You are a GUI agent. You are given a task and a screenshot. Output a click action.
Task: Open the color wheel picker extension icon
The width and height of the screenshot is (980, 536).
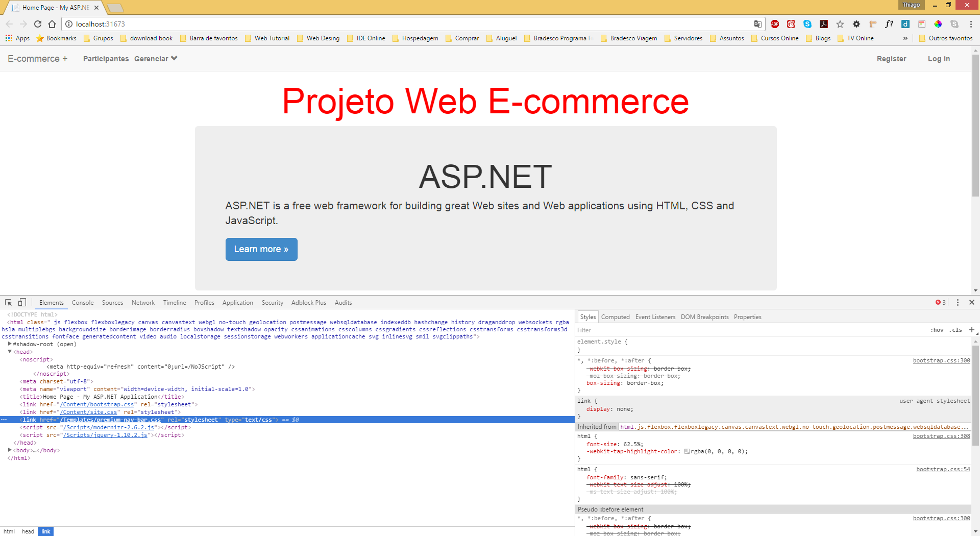[x=938, y=24]
